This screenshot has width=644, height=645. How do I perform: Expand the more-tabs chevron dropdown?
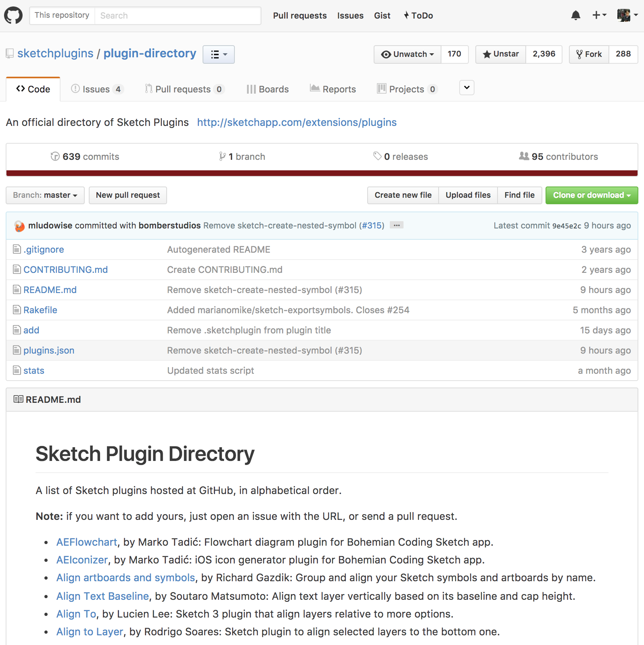click(467, 88)
